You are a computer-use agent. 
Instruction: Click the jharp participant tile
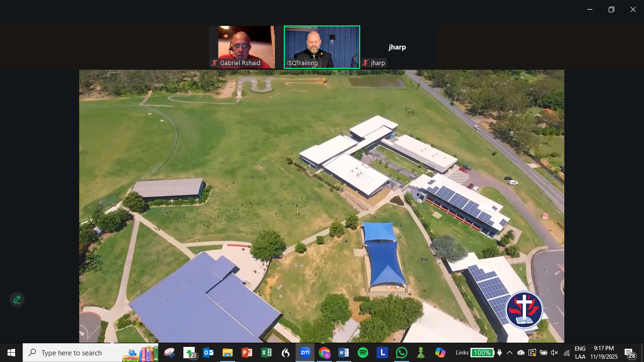[397, 47]
